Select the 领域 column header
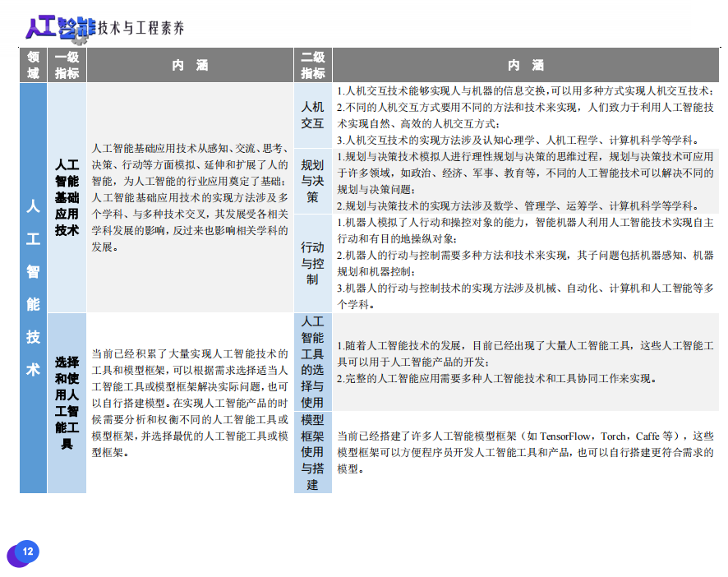The width and height of the screenshot is (728, 577). pyautogui.click(x=33, y=65)
